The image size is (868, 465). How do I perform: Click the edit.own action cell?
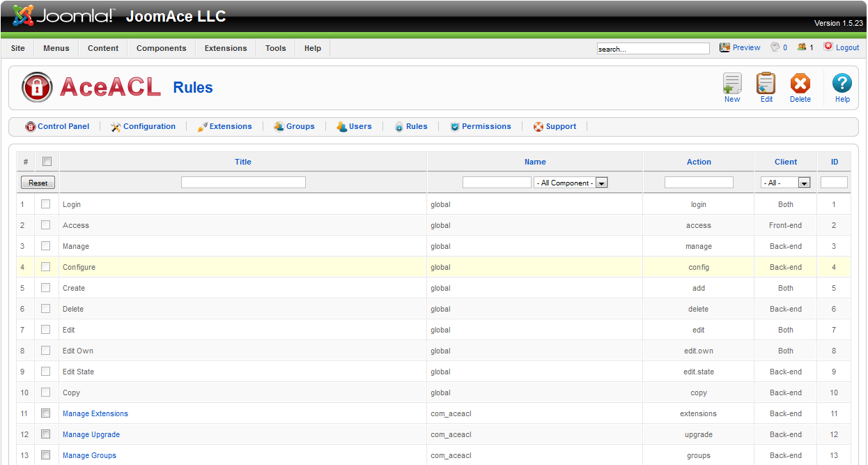(699, 351)
